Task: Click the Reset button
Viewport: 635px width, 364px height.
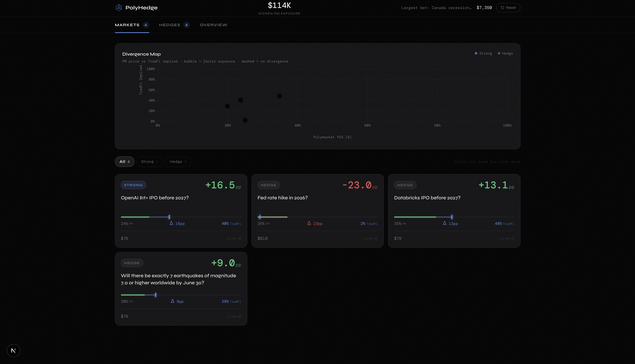Action: click(x=508, y=8)
